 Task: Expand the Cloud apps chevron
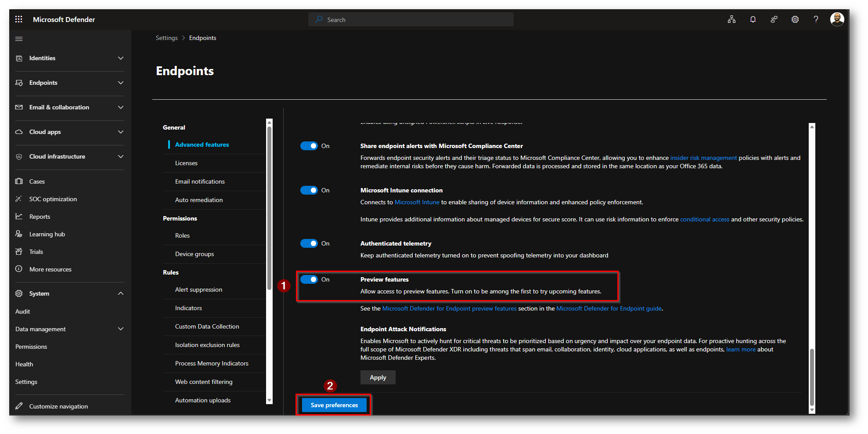pos(121,132)
